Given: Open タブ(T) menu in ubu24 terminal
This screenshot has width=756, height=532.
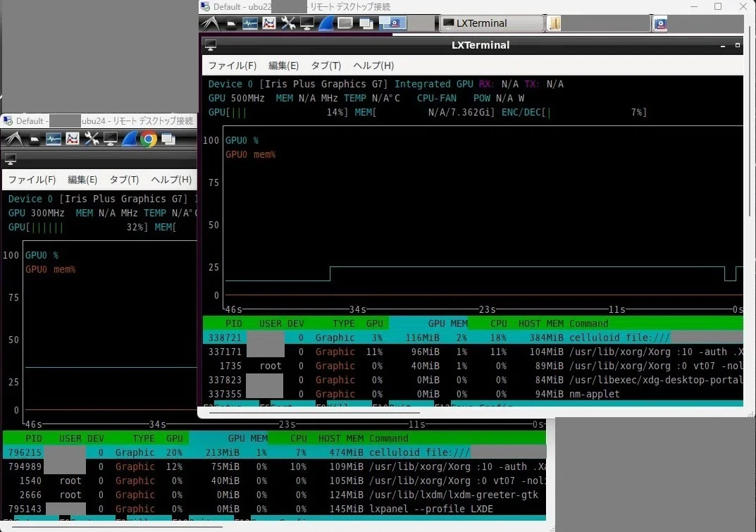Looking at the screenshot, I should [124, 180].
